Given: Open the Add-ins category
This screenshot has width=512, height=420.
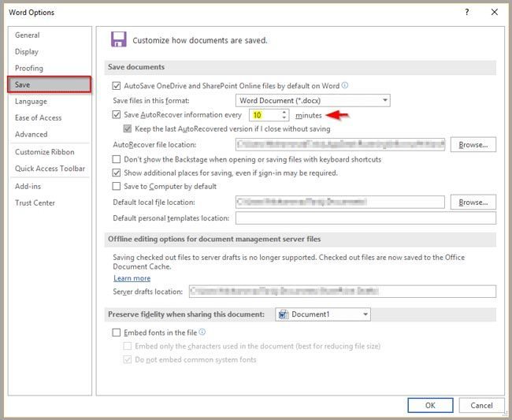Looking at the screenshot, I should coord(28,186).
